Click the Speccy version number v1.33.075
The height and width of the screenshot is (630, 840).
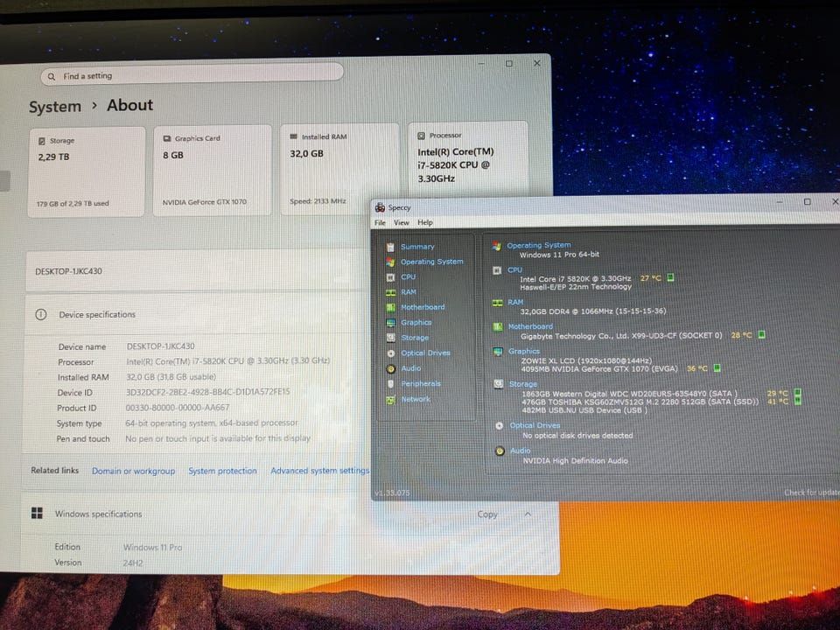pyautogui.click(x=392, y=493)
